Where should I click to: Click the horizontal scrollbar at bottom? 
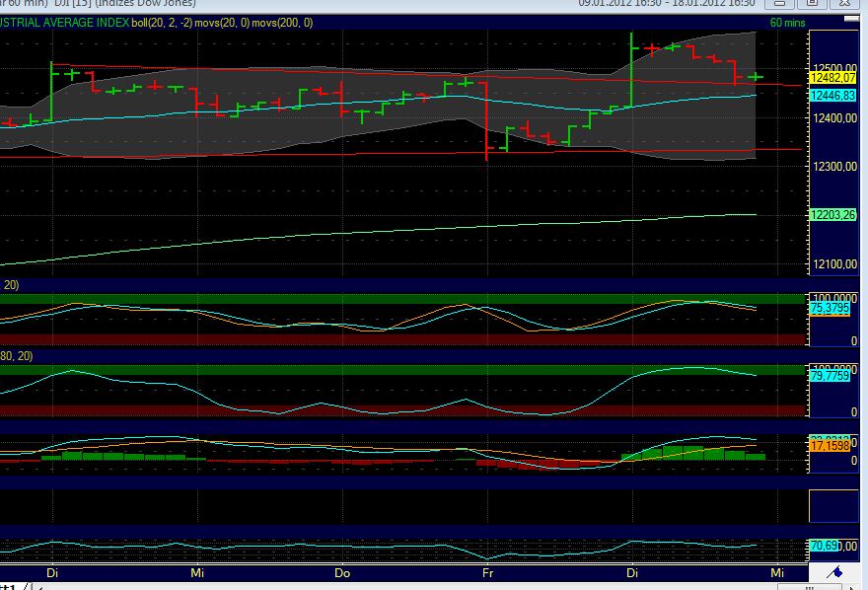pos(395,586)
